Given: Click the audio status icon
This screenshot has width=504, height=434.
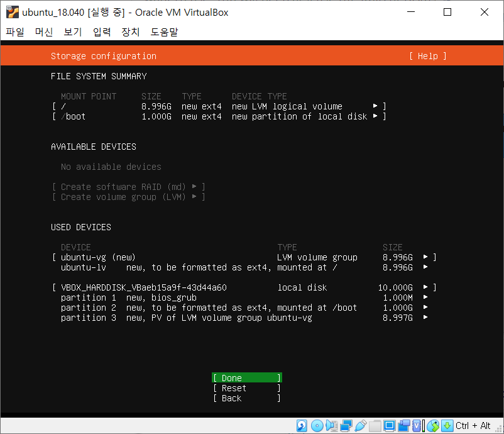Looking at the screenshot, I should pyautogui.click(x=331, y=426).
